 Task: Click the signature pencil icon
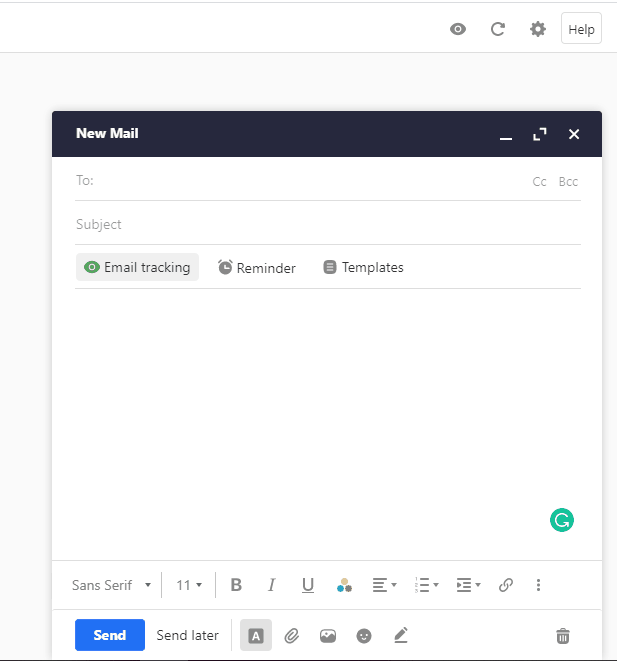tap(401, 635)
